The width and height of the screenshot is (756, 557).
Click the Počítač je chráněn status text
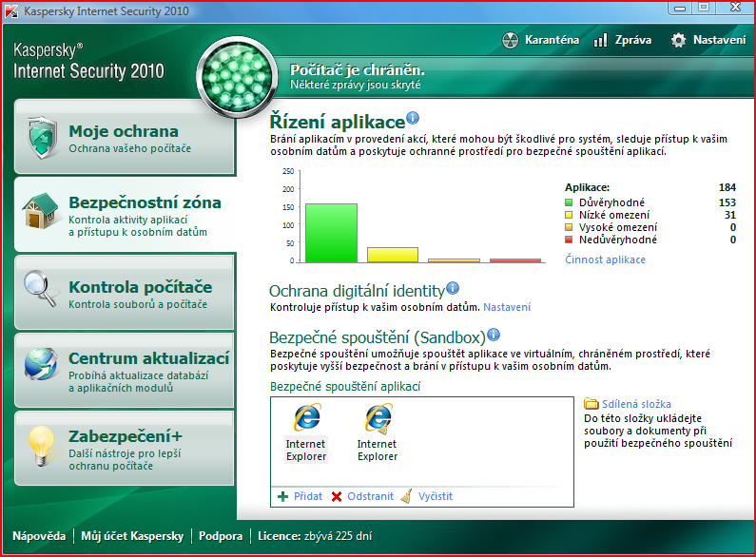(358, 70)
